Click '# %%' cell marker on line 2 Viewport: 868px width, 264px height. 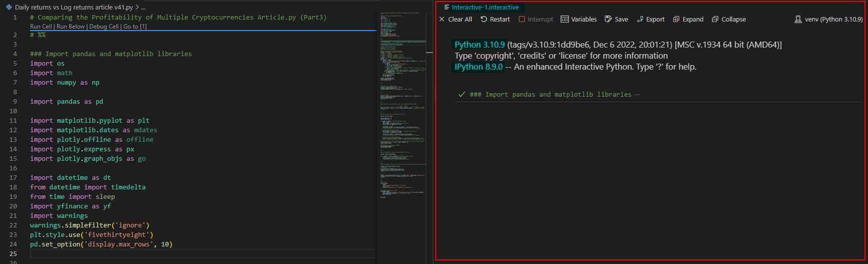[x=38, y=35]
